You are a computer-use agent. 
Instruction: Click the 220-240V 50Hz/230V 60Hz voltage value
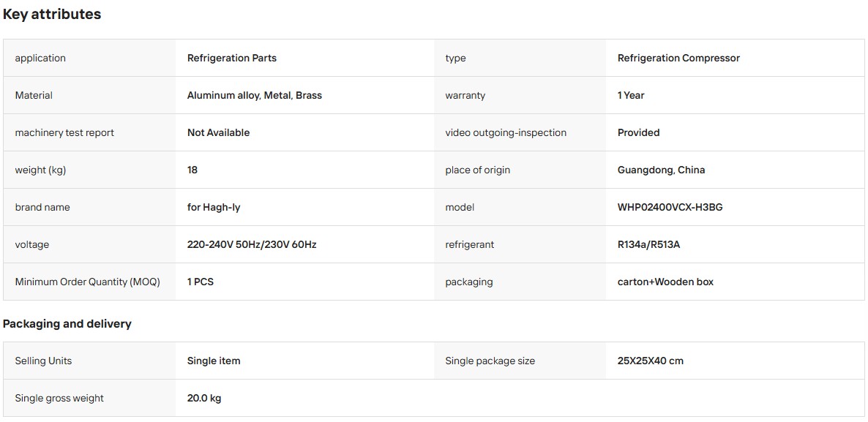click(252, 244)
